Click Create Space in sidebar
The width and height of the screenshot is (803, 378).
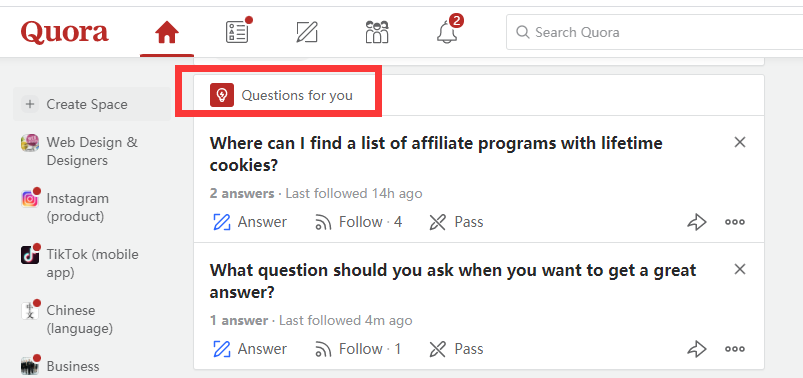click(92, 104)
